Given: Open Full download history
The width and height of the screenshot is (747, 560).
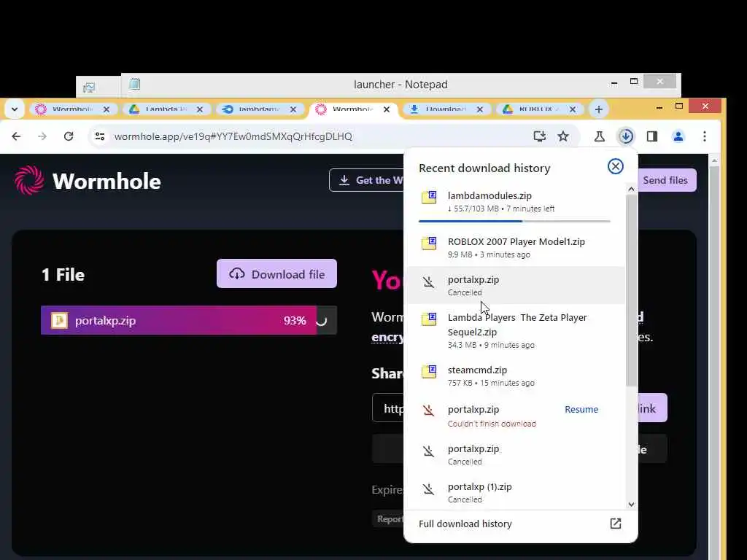Looking at the screenshot, I should (x=520, y=524).
